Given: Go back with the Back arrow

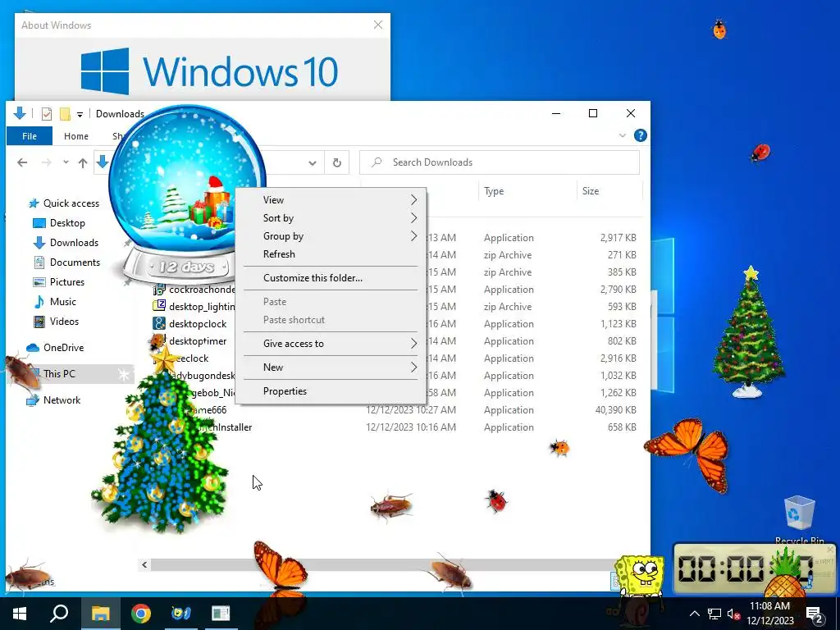Looking at the screenshot, I should point(22,162).
